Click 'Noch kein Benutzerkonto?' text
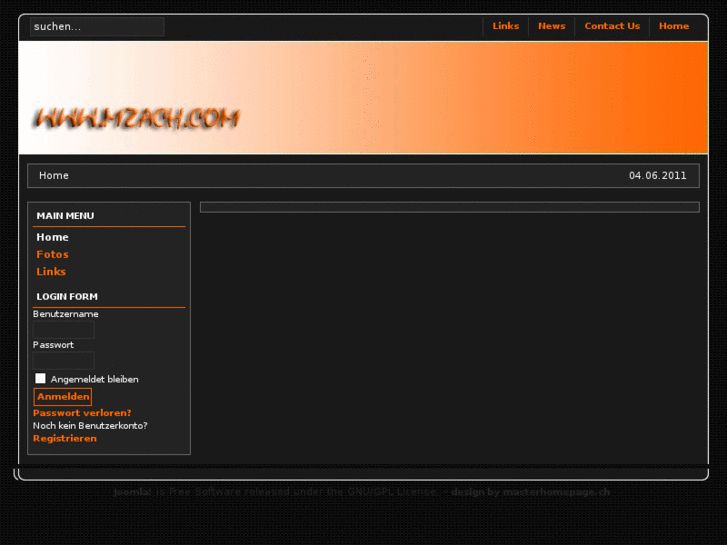727x545 pixels. click(90, 425)
